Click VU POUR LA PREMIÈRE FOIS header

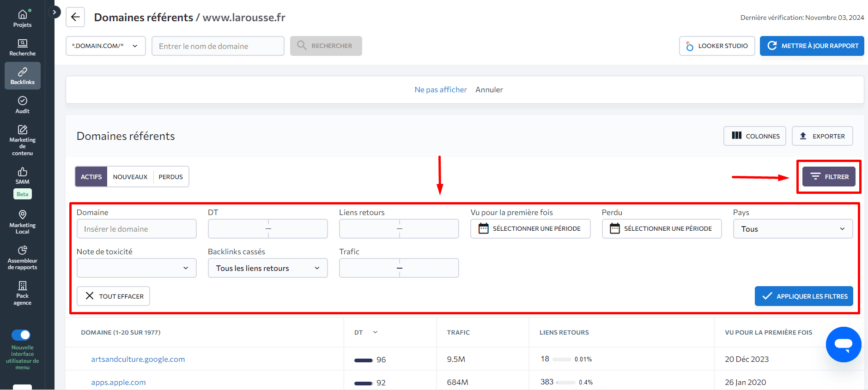point(768,332)
